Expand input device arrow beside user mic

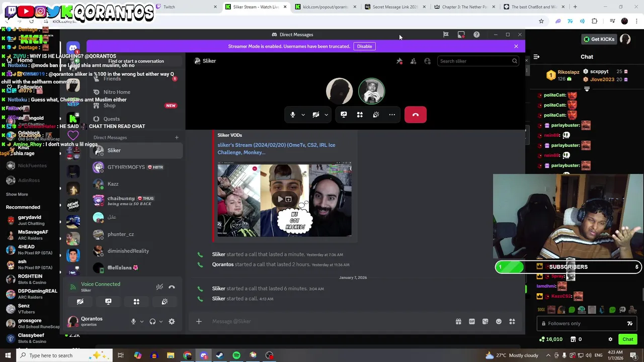141,321
